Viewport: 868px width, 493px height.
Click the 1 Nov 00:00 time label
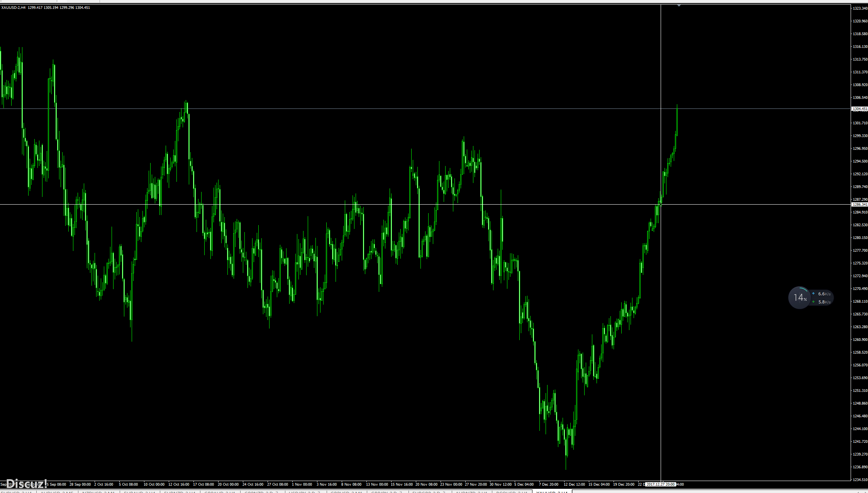(x=302, y=484)
